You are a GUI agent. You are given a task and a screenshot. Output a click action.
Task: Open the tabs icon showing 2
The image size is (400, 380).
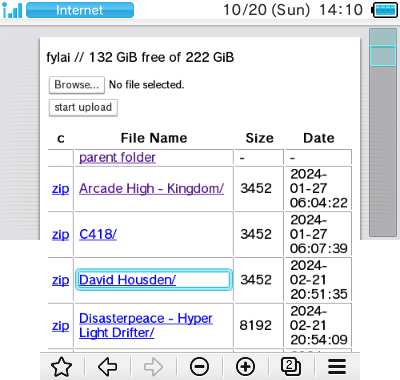291,367
